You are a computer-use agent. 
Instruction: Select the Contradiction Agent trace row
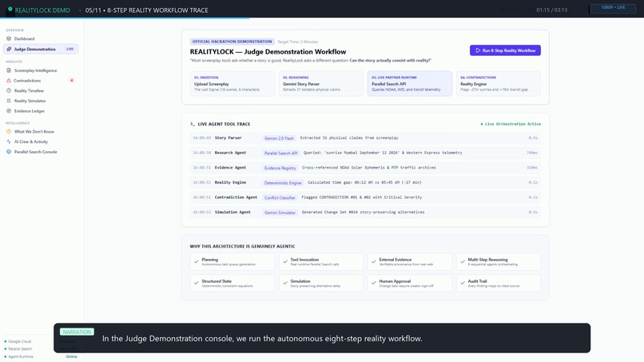coord(365,197)
